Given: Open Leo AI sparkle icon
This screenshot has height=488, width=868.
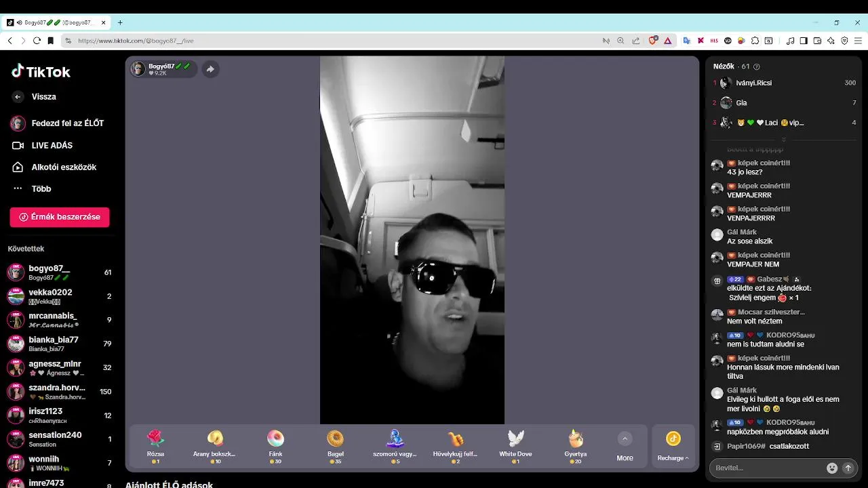Looking at the screenshot, I should [x=831, y=41].
